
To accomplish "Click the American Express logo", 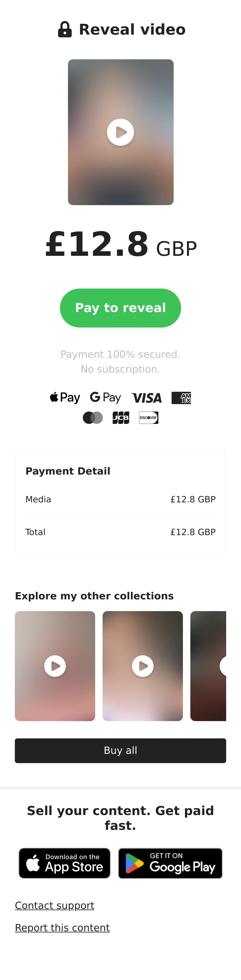I will pos(181,398).
